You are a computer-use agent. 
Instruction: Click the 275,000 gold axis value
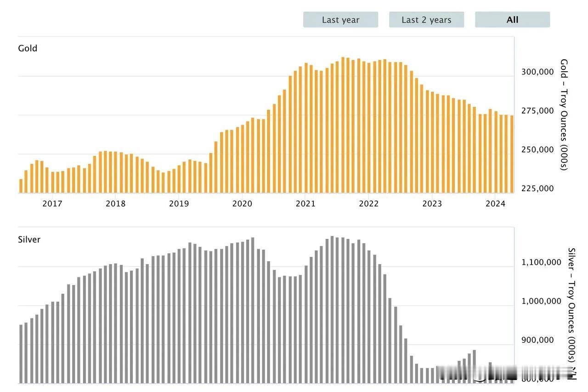(x=537, y=111)
